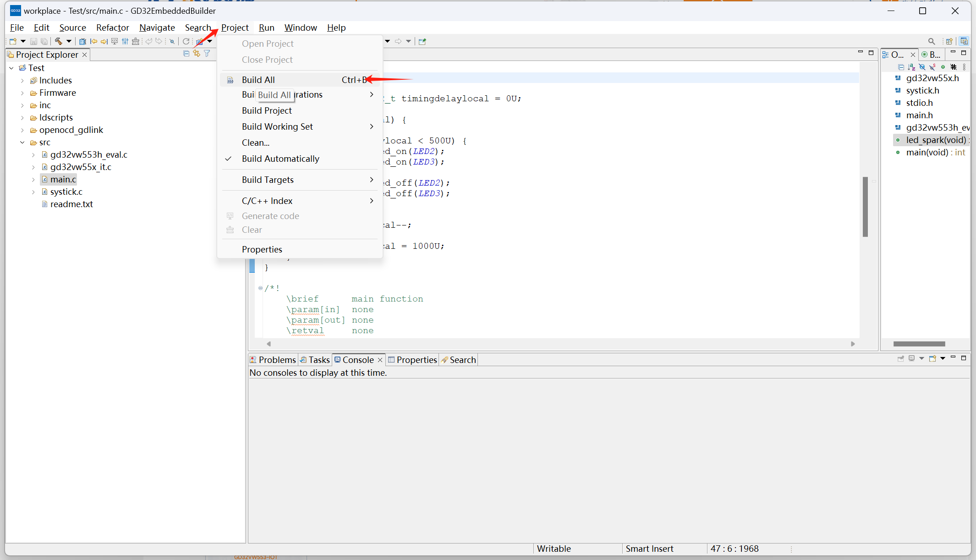The width and height of the screenshot is (976, 560).
Task: Click the Open Perspective toolbar icon
Action: tap(949, 41)
